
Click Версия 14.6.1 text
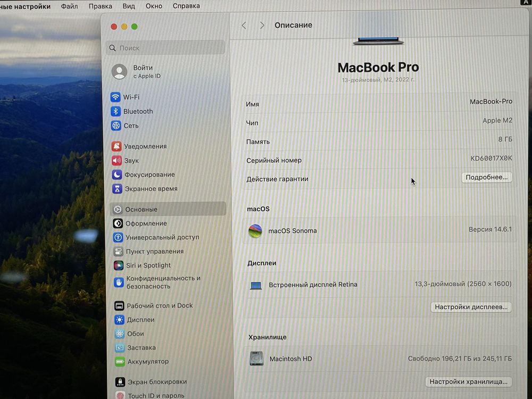(491, 229)
